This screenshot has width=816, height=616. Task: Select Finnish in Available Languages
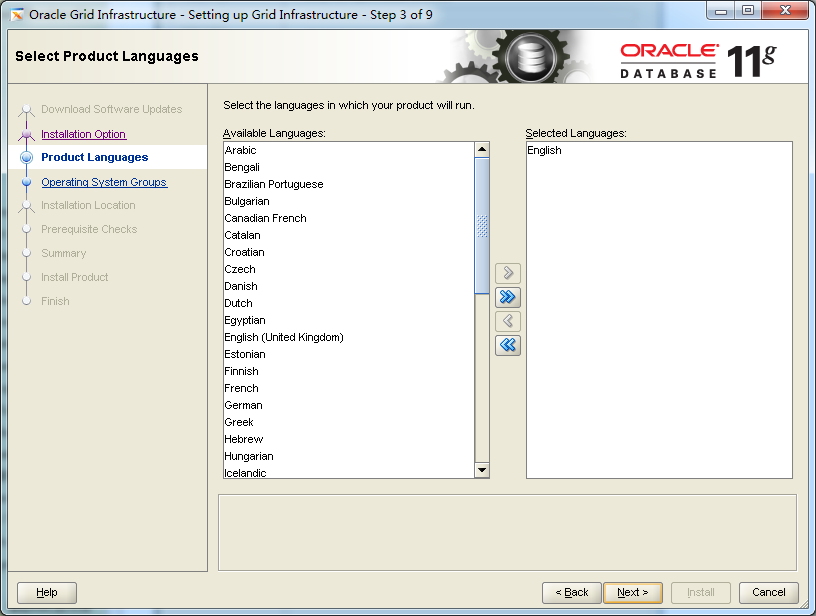pyautogui.click(x=349, y=371)
